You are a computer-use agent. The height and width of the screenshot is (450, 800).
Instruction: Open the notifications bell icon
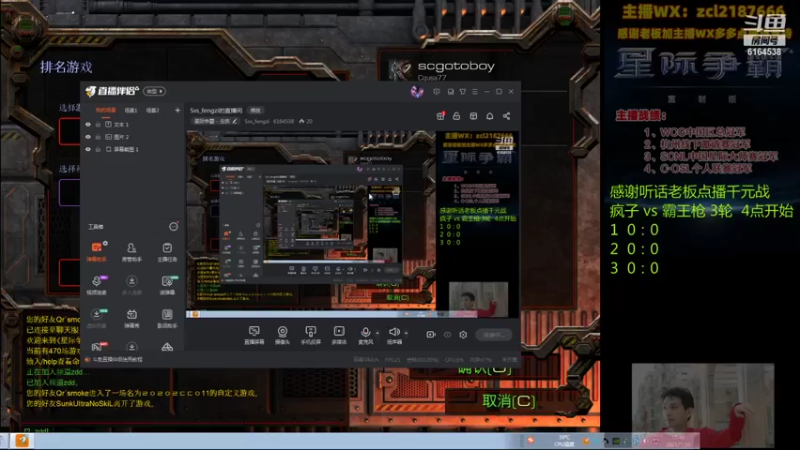(490, 116)
